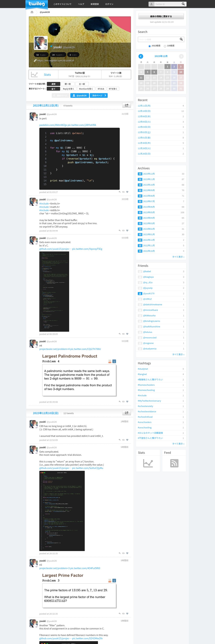The image size is (215, 644).
Task: Click the link icon beside the togetter URL
Action: click(x=35, y=61)
